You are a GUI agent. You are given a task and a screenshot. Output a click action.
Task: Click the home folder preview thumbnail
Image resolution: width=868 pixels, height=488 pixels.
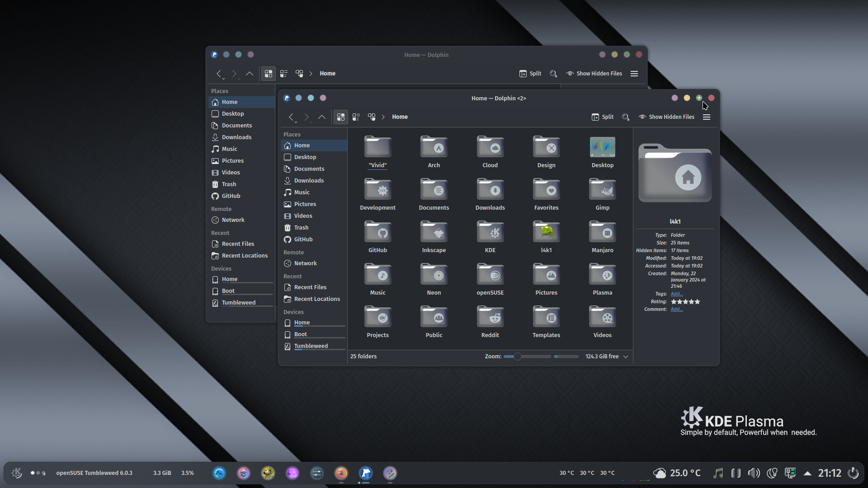tap(675, 173)
